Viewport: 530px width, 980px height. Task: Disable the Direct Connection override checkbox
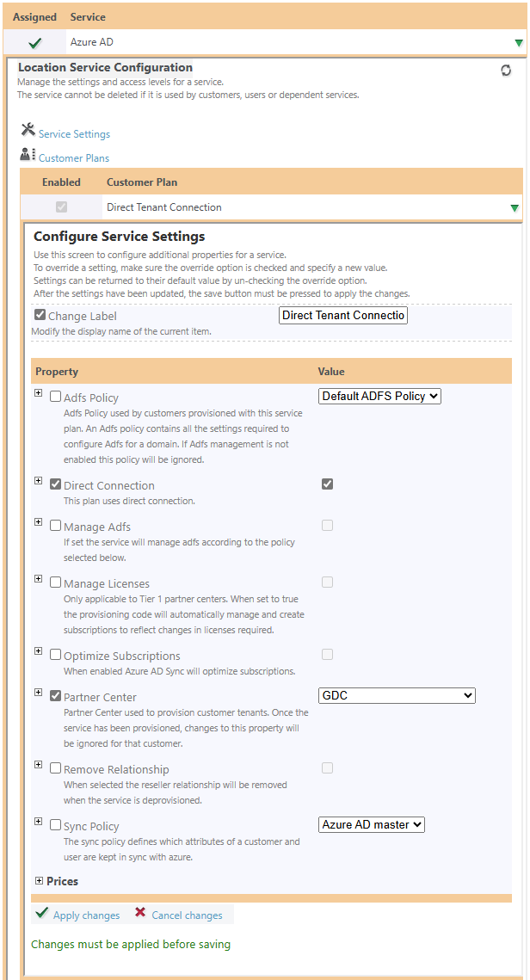[55, 484]
